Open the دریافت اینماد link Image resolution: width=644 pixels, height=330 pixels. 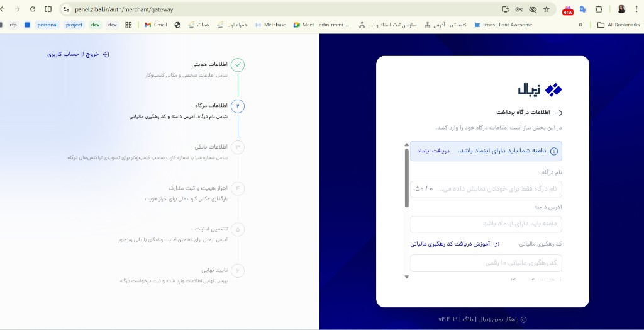point(434,151)
